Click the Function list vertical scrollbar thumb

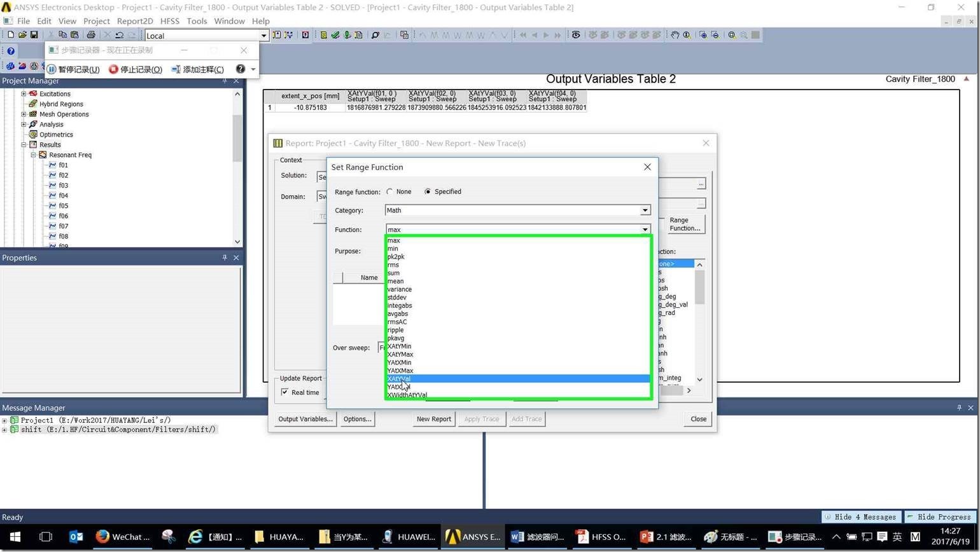click(699, 287)
